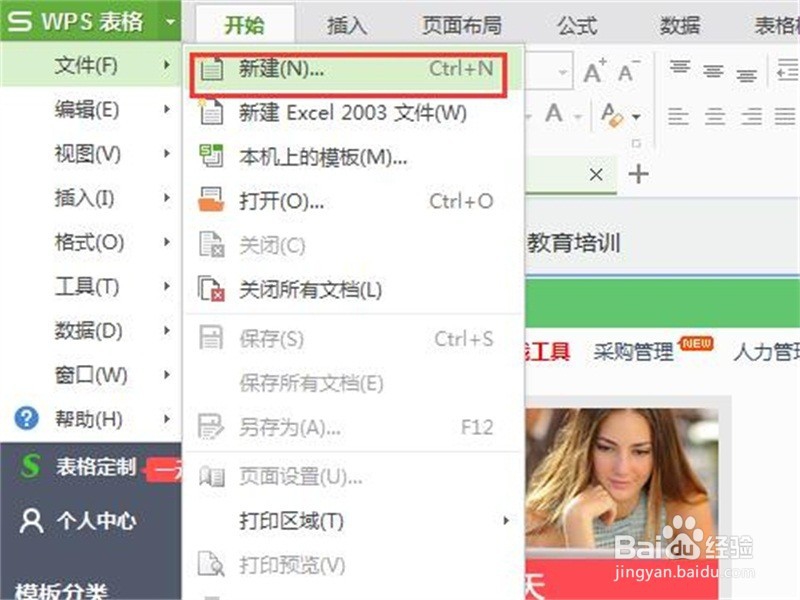The image size is (800, 600).
Task: Click the middle vertical align icon
Action: pos(713,70)
